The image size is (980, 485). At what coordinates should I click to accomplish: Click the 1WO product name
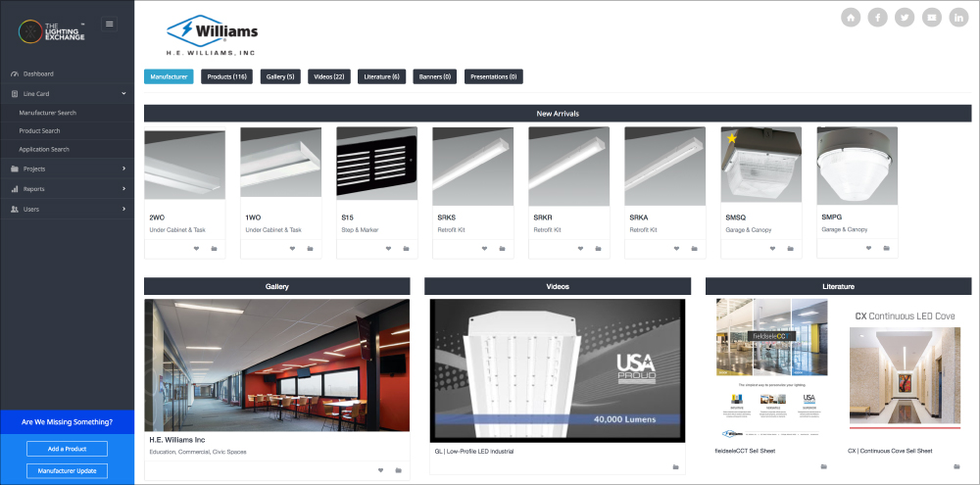pos(253,218)
